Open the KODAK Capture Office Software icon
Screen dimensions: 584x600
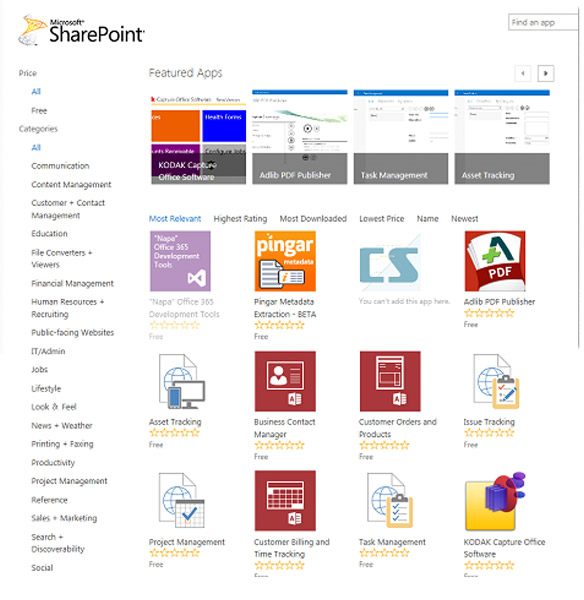[495, 501]
